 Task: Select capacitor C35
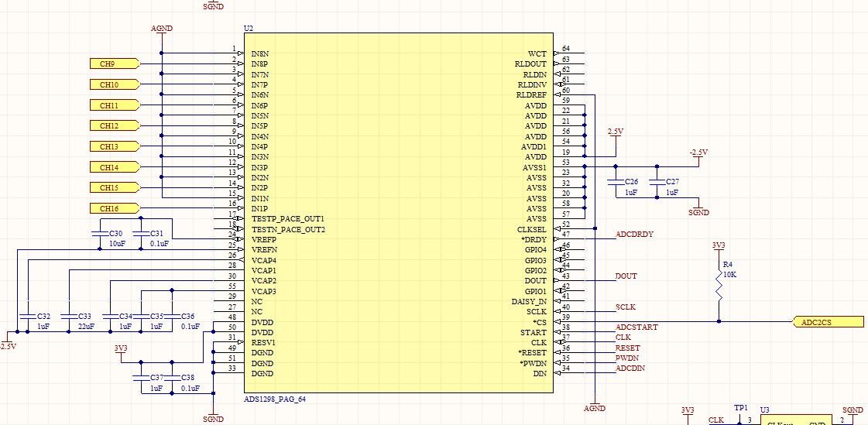coord(141,317)
